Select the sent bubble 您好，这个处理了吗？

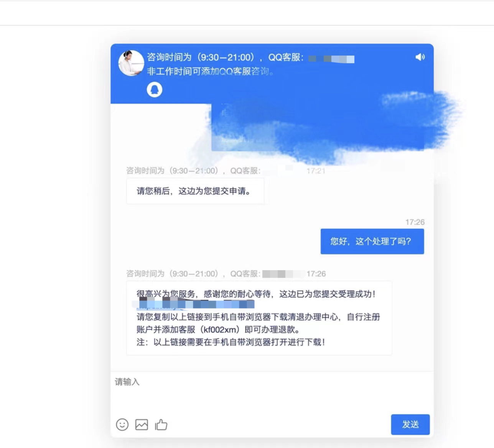372,241
